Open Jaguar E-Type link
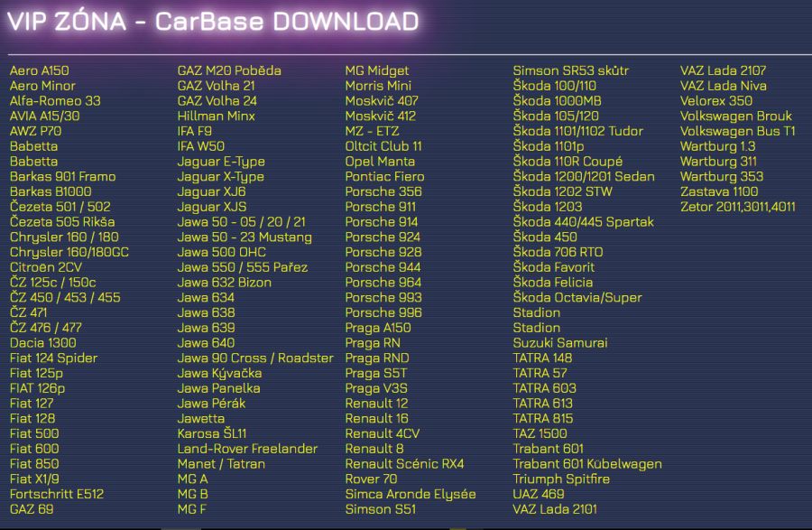 point(221,161)
